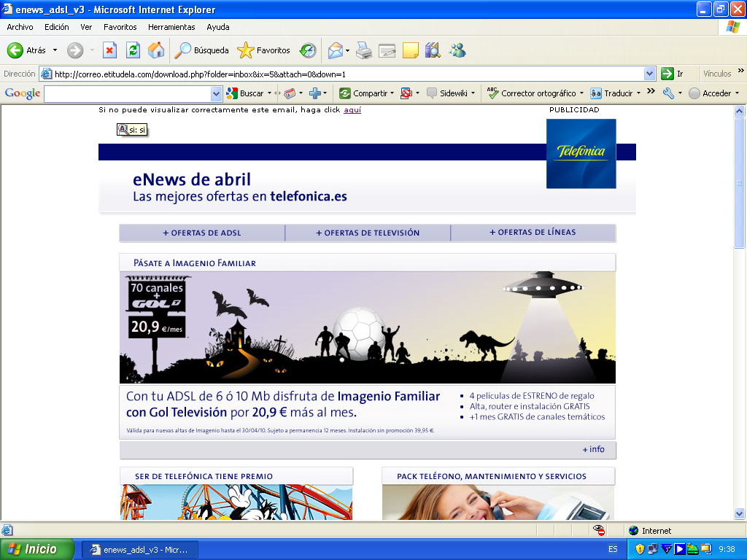
Task: Expand the Mail icon dropdown arrow
Action: [347, 50]
